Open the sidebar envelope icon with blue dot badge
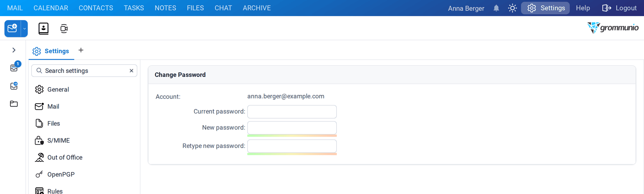 coord(14,86)
